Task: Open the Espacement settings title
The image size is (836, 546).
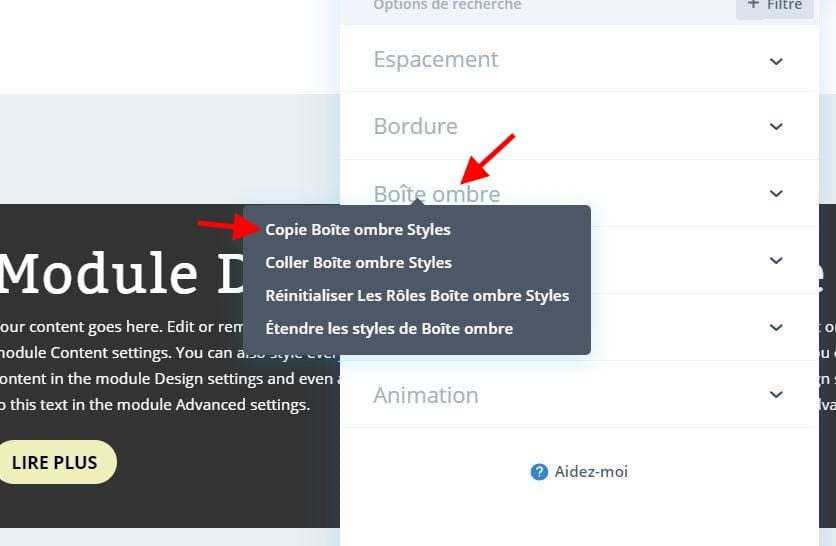Action: (x=436, y=59)
